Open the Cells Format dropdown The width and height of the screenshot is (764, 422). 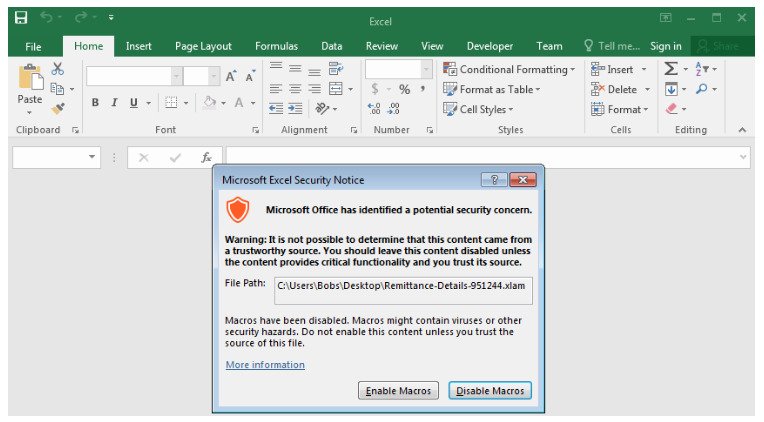pyautogui.click(x=619, y=109)
